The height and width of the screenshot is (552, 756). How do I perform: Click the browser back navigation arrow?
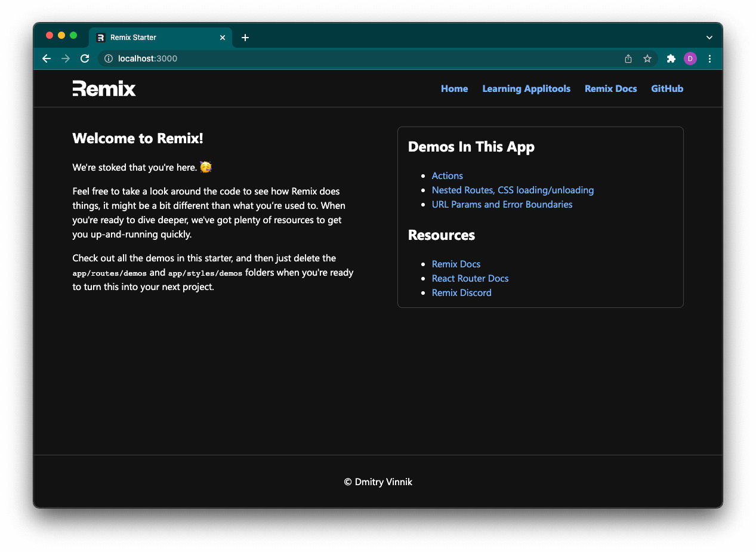click(47, 58)
